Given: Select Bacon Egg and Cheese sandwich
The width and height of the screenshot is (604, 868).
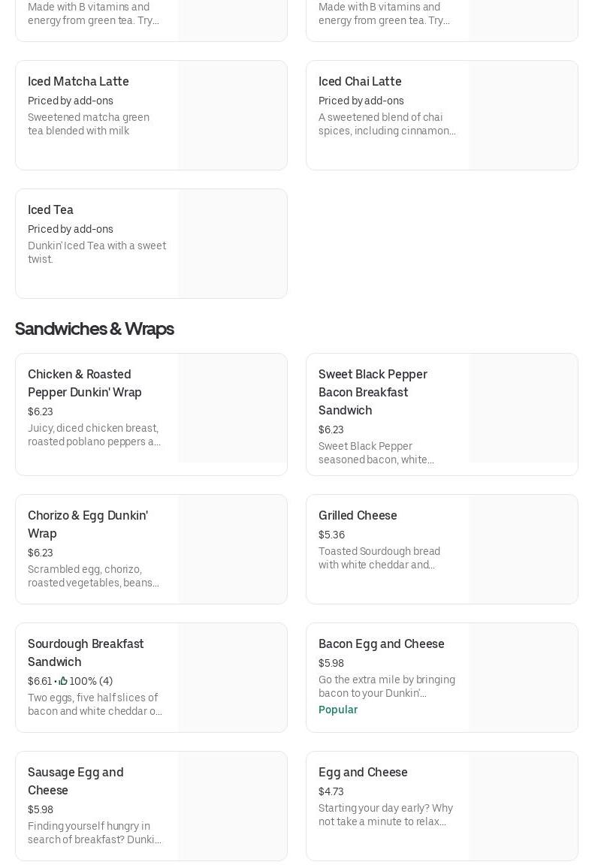Looking at the screenshot, I should [381, 643].
